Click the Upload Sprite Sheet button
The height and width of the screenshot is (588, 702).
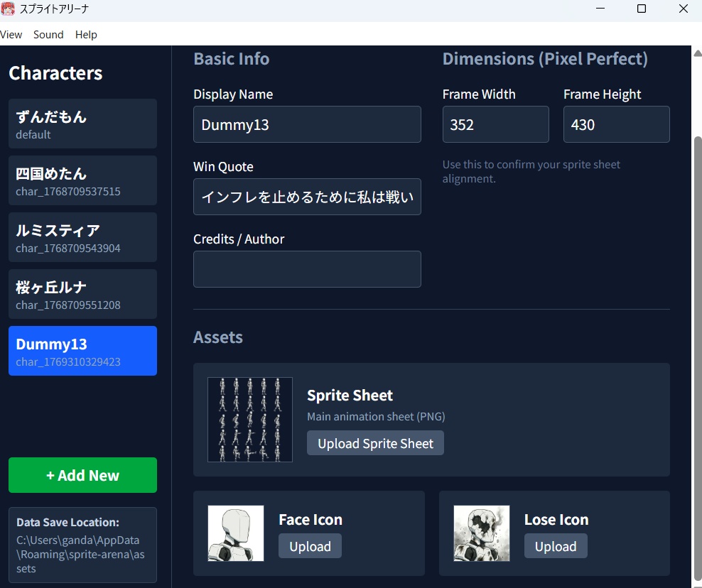coord(375,442)
